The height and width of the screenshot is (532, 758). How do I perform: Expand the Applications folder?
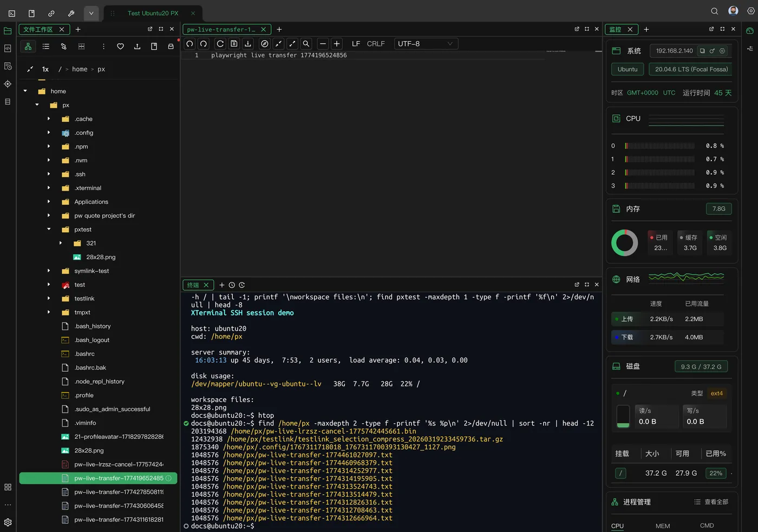tap(49, 202)
